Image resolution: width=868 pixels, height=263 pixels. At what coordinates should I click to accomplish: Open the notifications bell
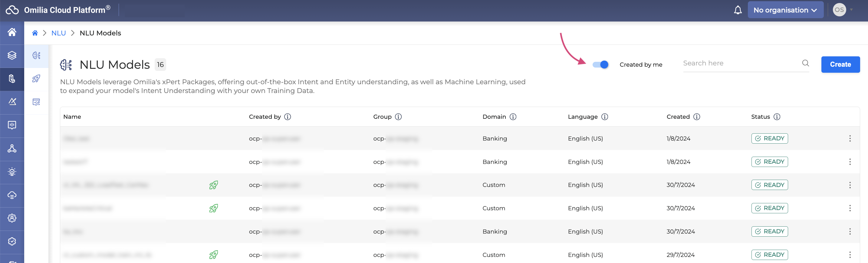click(738, 10)
